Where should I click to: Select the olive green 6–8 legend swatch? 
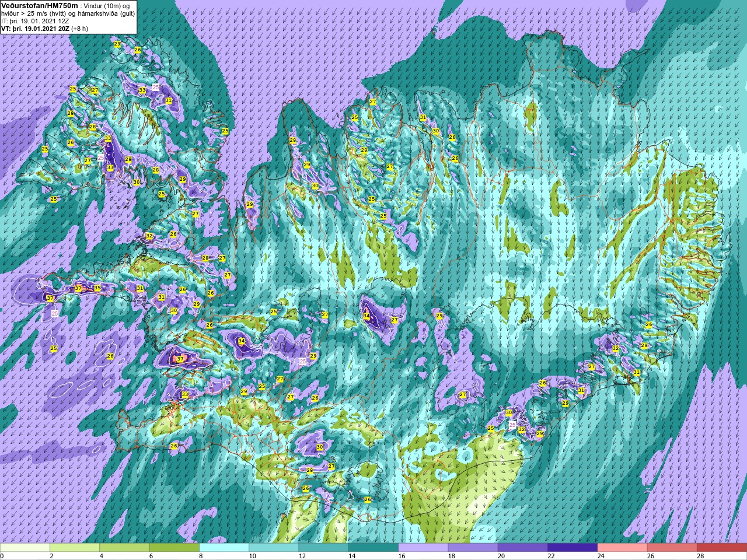click(x=174, y=548)
